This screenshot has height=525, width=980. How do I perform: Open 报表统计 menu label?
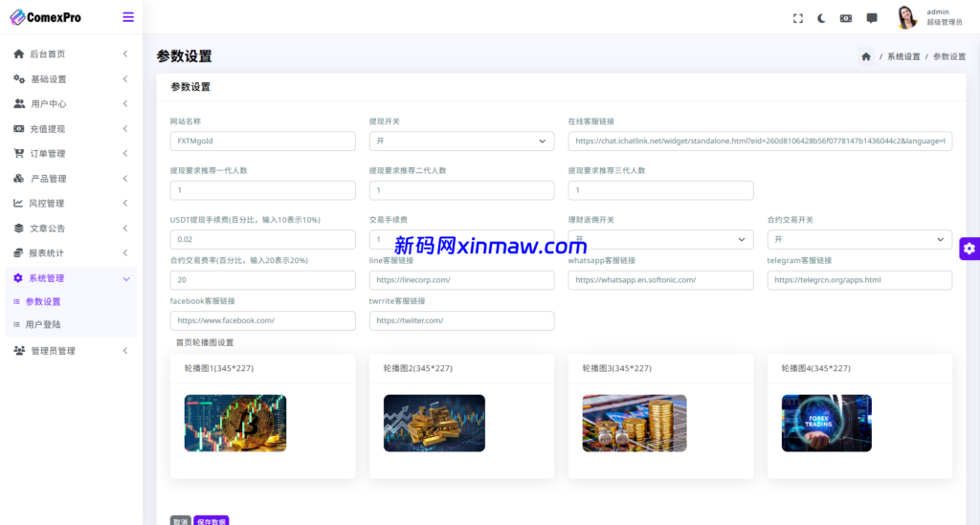46,252
